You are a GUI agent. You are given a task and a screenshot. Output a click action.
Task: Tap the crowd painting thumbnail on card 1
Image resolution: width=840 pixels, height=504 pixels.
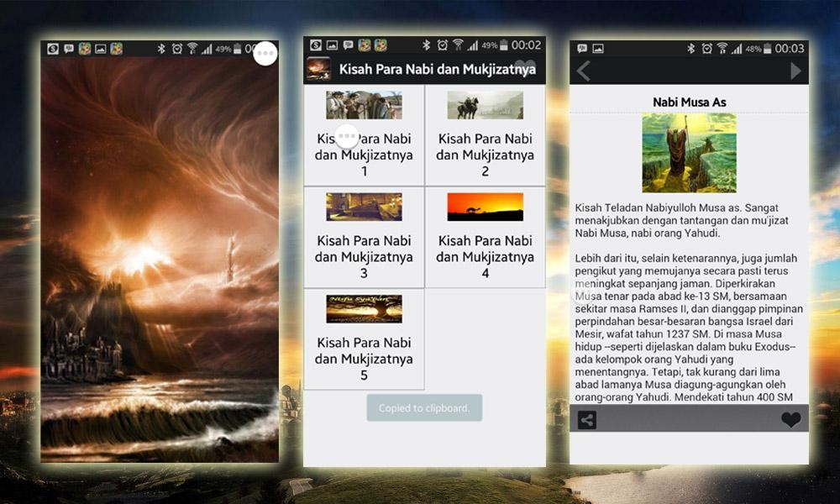[x=364, y=105]
